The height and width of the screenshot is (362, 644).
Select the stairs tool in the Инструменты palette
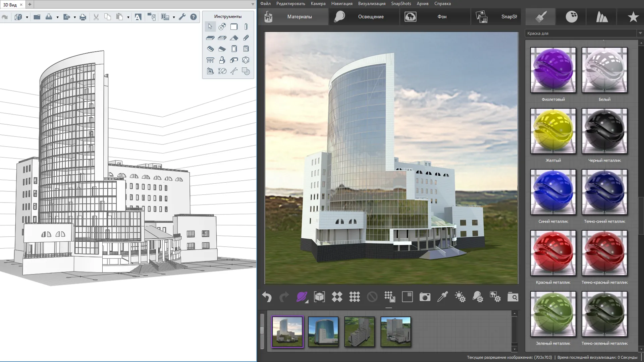tap(210, 49)
